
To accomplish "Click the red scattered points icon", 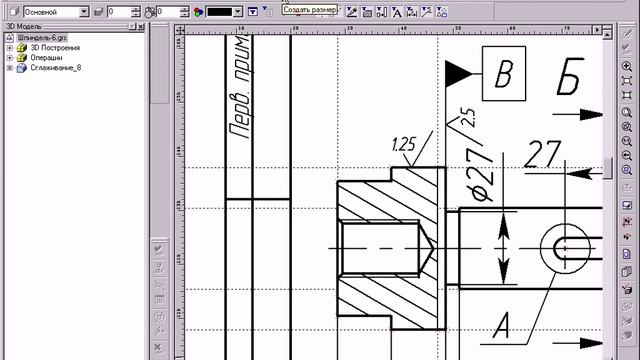I will click(627, 222).
